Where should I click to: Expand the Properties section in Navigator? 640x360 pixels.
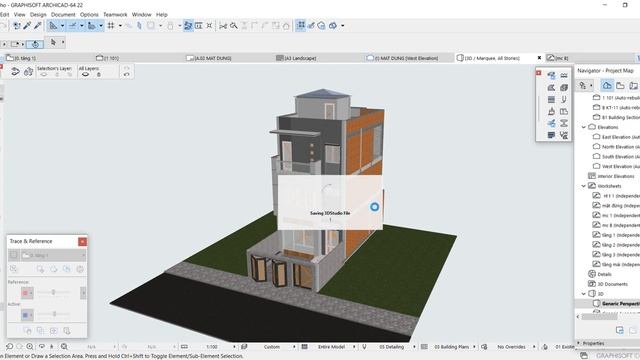(x=578, y=343)
